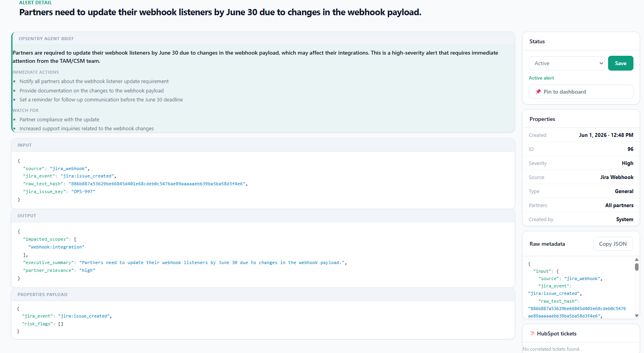Click 'Increased support inquiries' watch item

click(x=87, y=128)
